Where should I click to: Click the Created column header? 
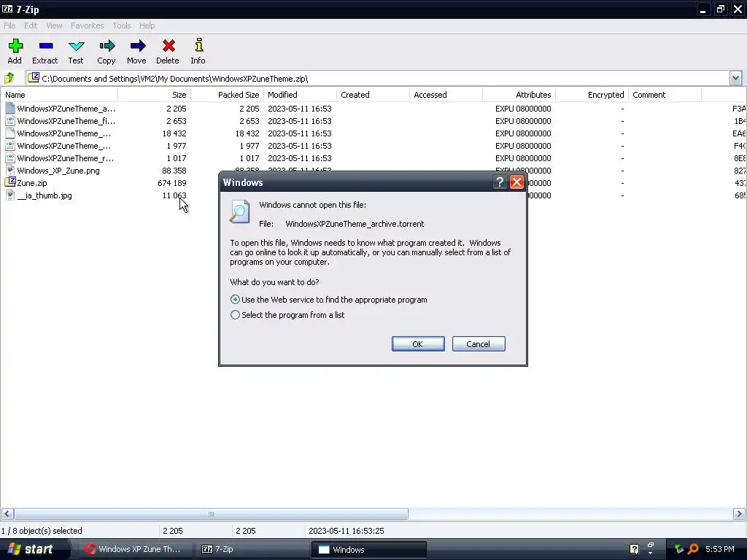click(373, 95)
